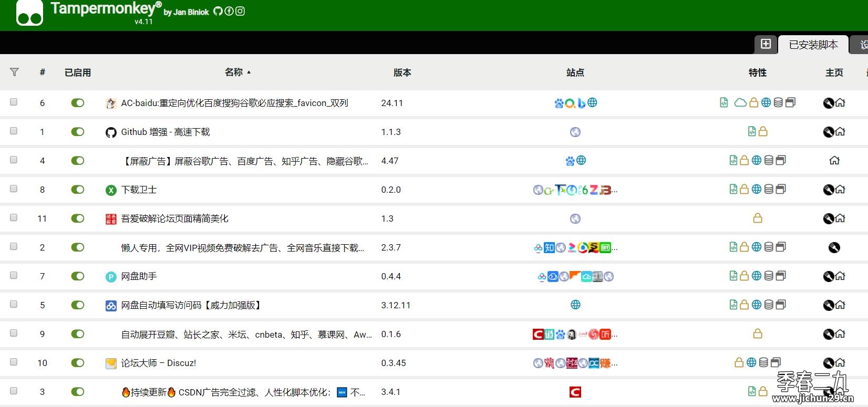The width and height of the screenshot is (868, 407).
Task: Disable the 论坛大师 Discuz script toggle
Action: 78,363
